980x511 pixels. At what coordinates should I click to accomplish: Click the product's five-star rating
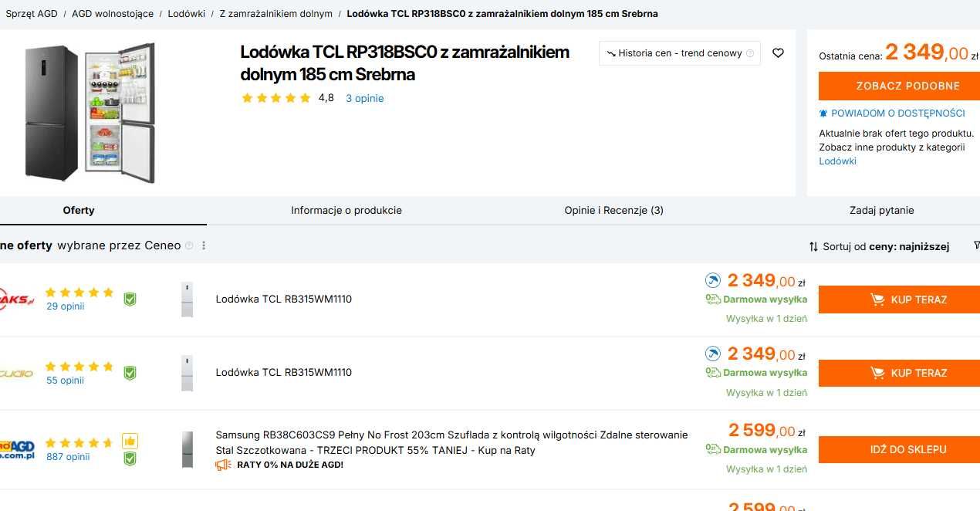(275, 98)
